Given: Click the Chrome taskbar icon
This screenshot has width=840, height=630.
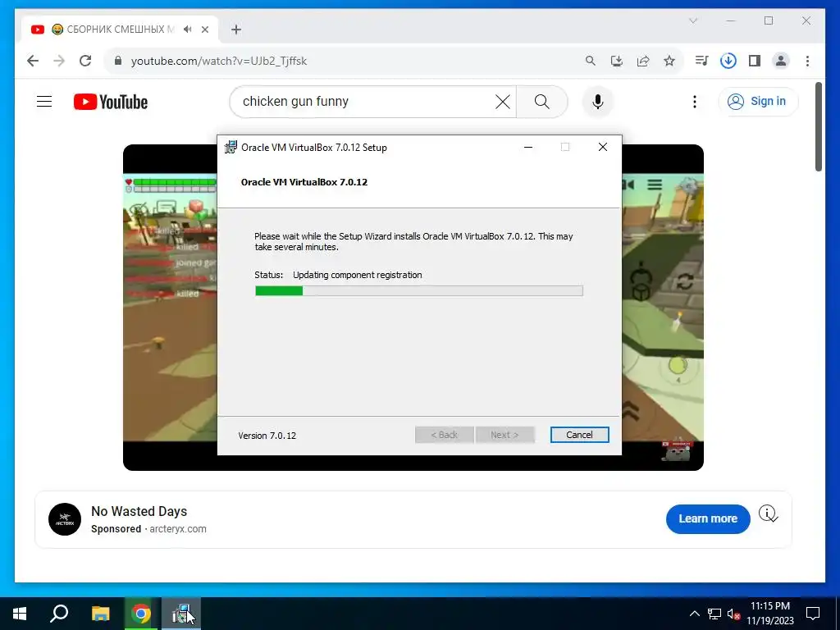Looking at the screenshot, I should click(x=141, y=614).
